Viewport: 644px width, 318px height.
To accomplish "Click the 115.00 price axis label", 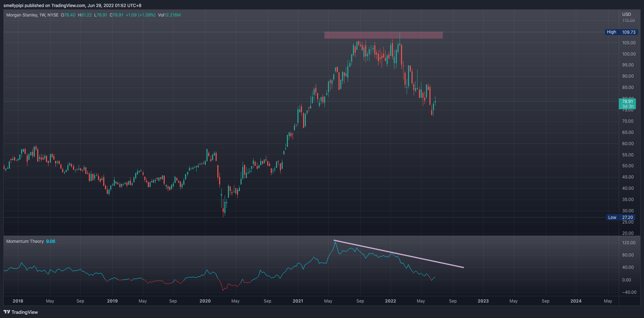I will [629, 20].
